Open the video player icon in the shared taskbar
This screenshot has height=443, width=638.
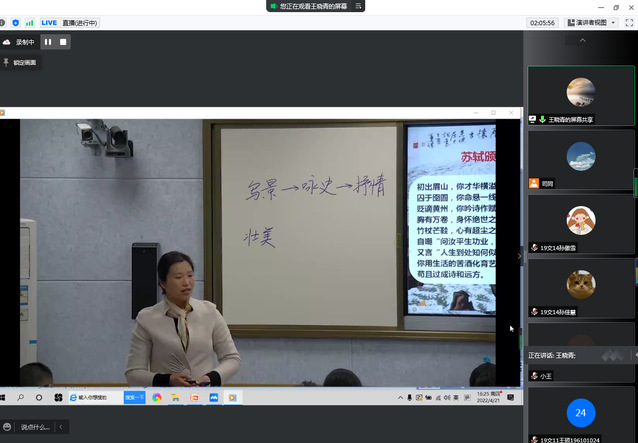(233, 398)
